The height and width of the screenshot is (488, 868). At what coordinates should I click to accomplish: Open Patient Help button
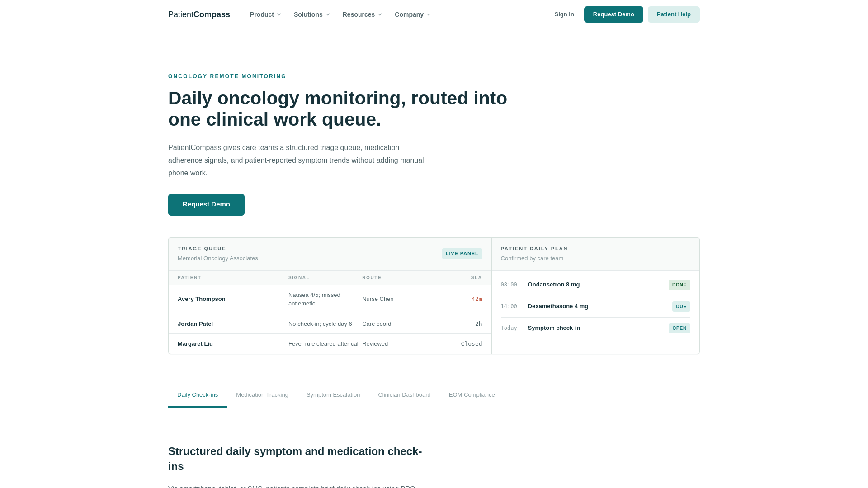(674, 14)
